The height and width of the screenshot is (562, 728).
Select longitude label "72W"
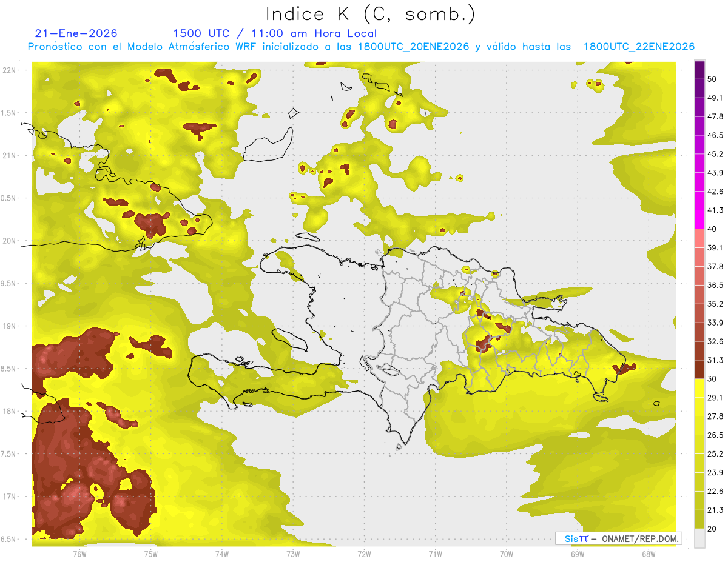(364, 554)
